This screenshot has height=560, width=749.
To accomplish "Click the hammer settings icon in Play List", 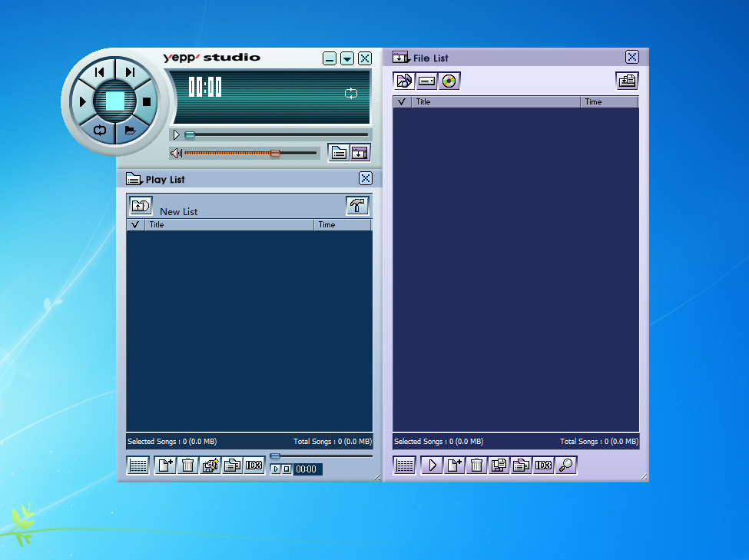I will coord(357,206).
